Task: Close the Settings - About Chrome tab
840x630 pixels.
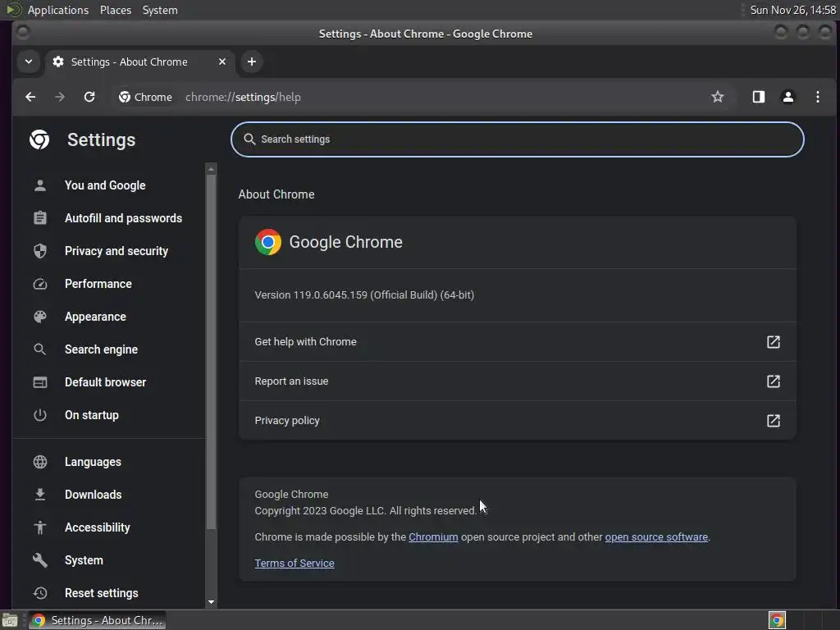Action: tap(221, 62)
